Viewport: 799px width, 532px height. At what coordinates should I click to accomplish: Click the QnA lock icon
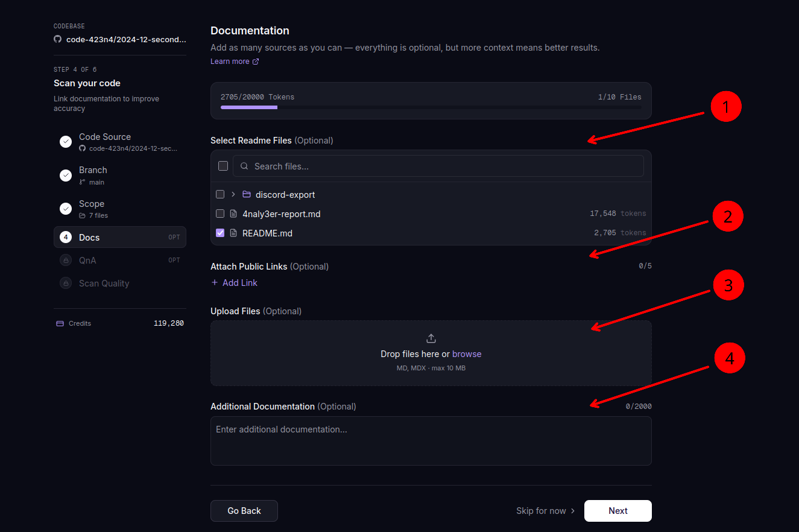pos(66,261)
